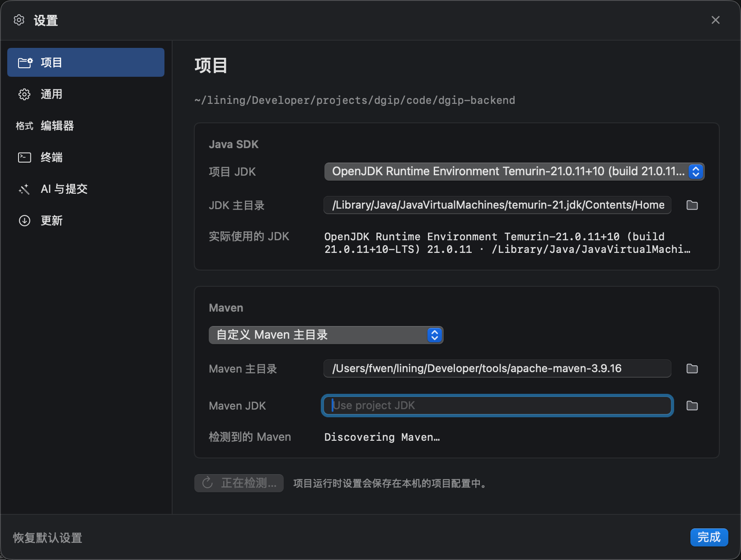Open the 项目 JDK dropdown
The width and height of the screenshot is (741, 560).
pyautogui.click(x=514, y=172)
